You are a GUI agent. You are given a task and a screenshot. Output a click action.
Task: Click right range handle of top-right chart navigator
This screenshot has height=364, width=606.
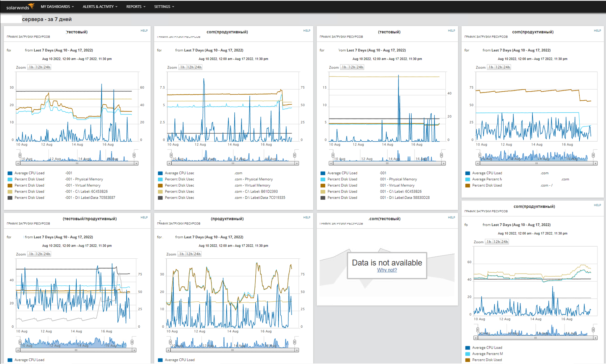(x=593, y=155)
